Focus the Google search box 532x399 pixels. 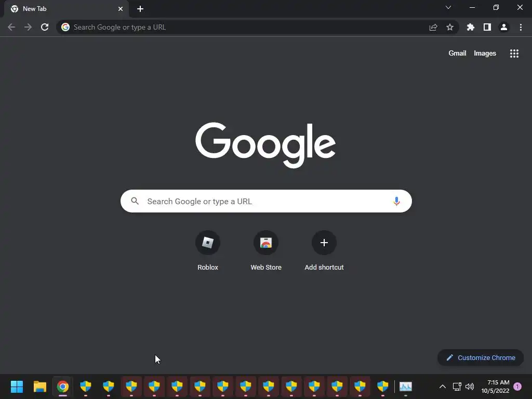click(x=266, y=201)
